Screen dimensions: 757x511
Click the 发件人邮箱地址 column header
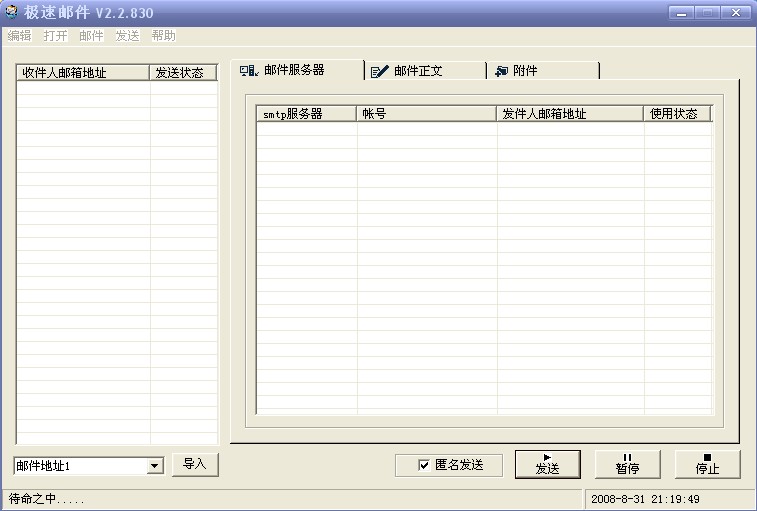(x=570, y=114)
